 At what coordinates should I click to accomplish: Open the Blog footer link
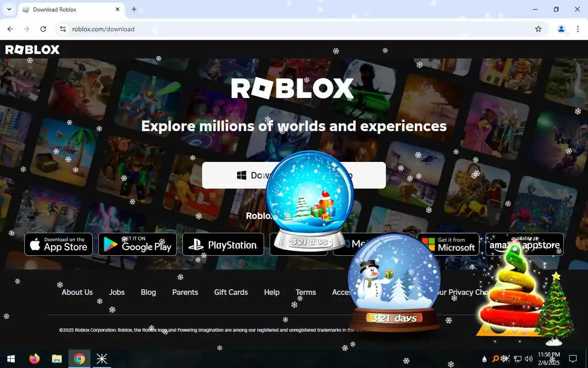pos(148,292)
